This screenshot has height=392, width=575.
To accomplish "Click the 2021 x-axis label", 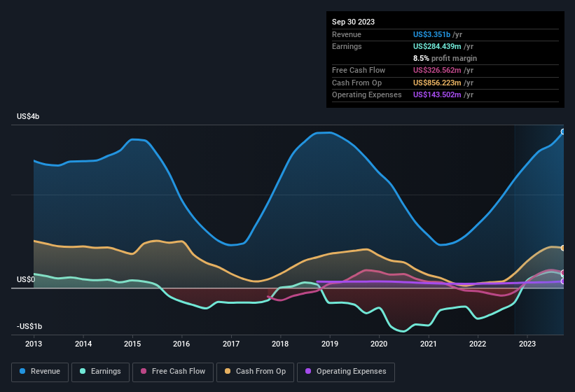I will [429, 344].
